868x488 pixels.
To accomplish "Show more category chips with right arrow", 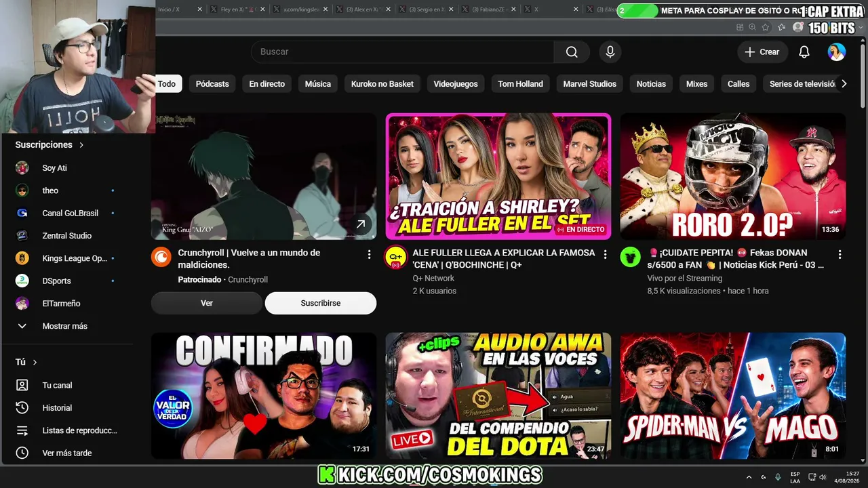I will tap(844, 84).
